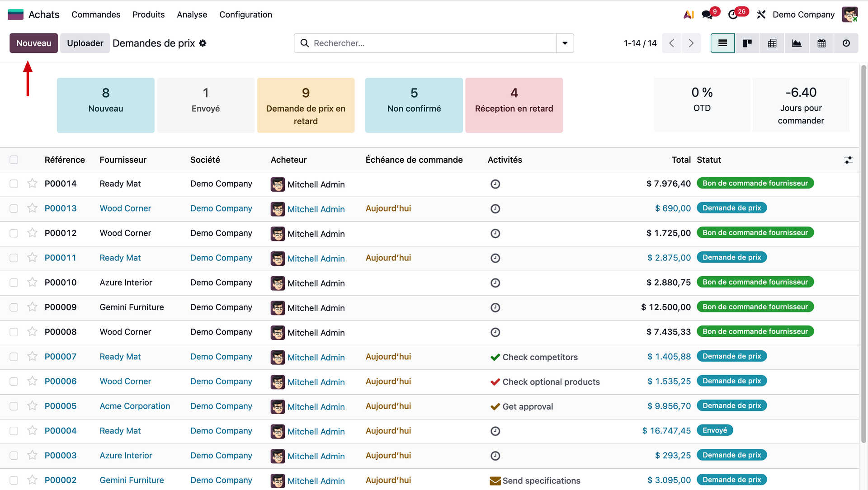868x490 pixels.
Task: Switch to kanban view
Action: point(747,43)
